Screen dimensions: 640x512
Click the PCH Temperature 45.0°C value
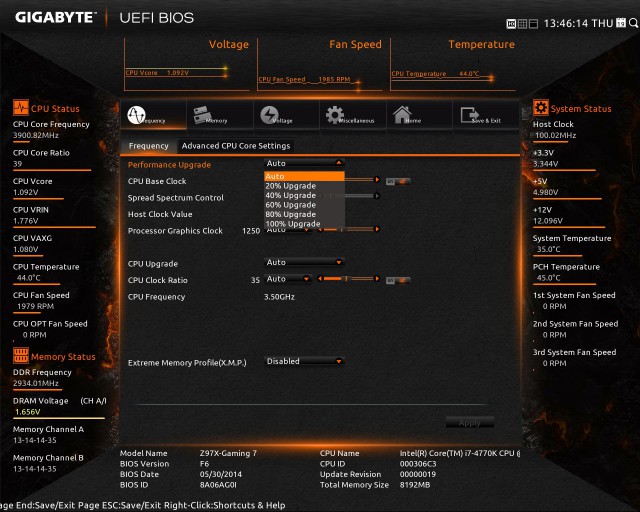(x=549, y=278)
